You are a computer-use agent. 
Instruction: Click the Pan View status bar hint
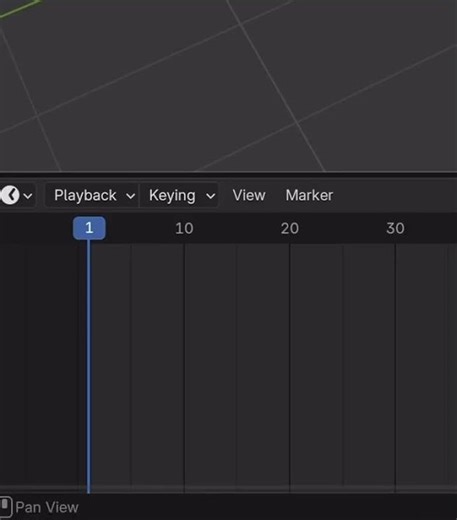47,508
